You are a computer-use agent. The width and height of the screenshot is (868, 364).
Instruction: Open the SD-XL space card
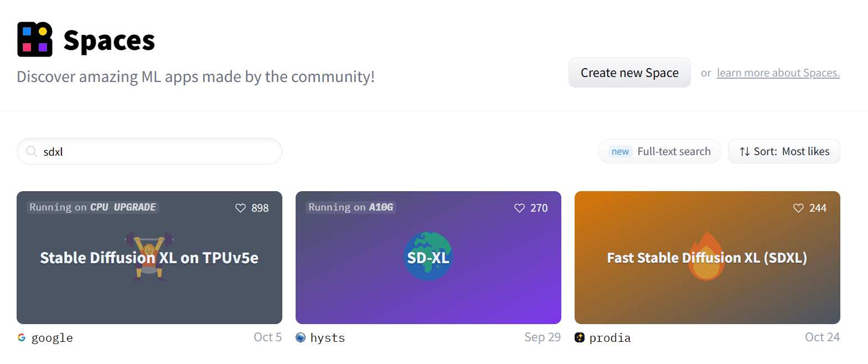[428, 258]
